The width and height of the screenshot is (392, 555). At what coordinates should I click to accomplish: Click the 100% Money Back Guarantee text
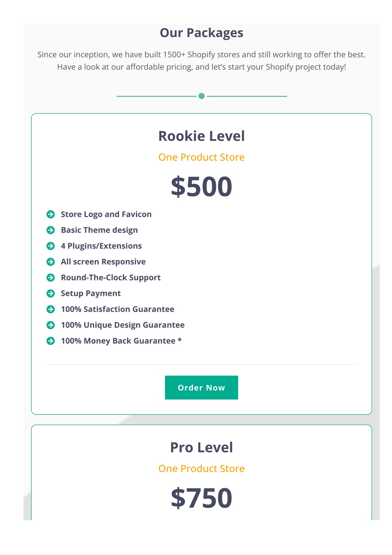click(121, 341)
